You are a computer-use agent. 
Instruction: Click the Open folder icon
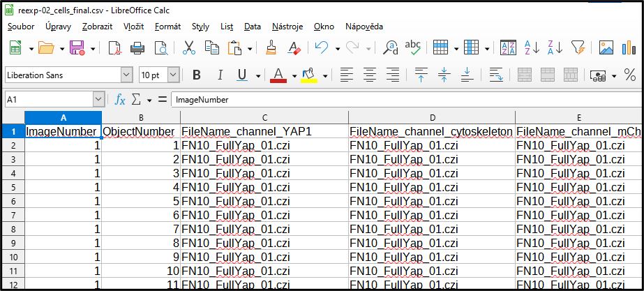(x=47, y=48)
